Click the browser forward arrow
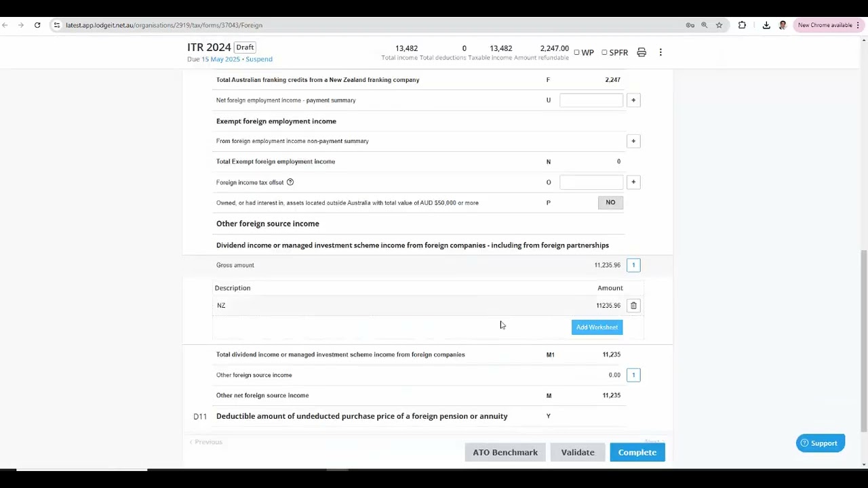The image size is (868, 488). [21, 25]
